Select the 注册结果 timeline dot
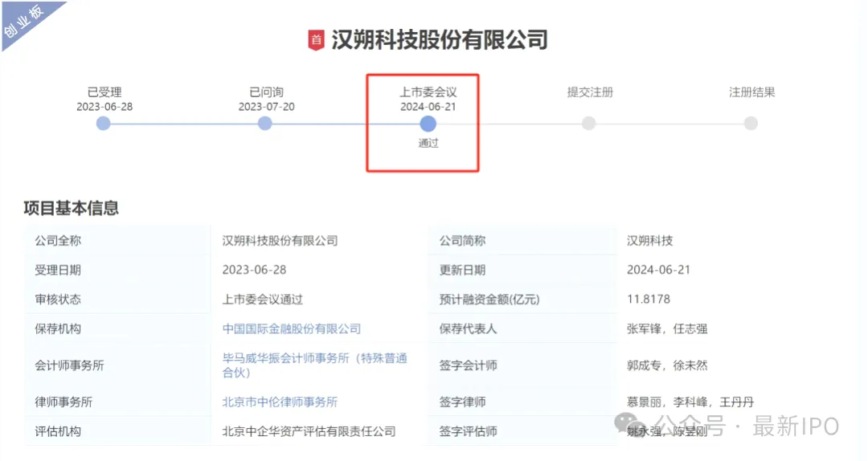The image size is (868, 461). click(x=751, y=124)
